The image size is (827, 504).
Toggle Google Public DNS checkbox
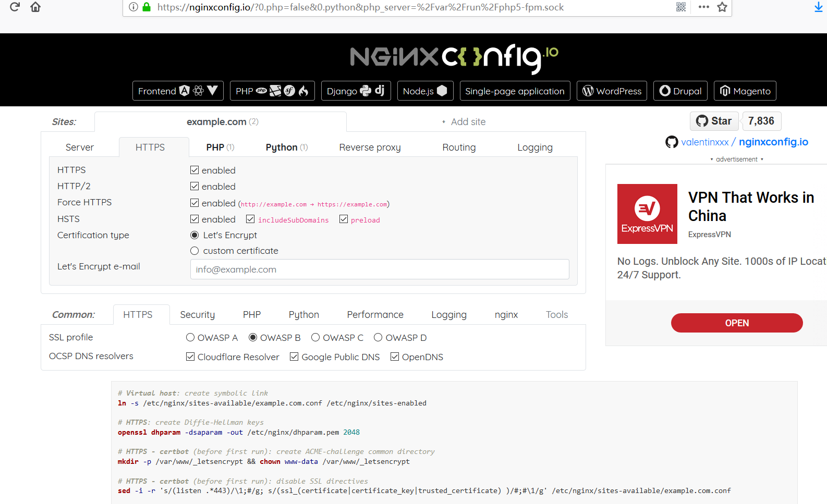(294, 357)
